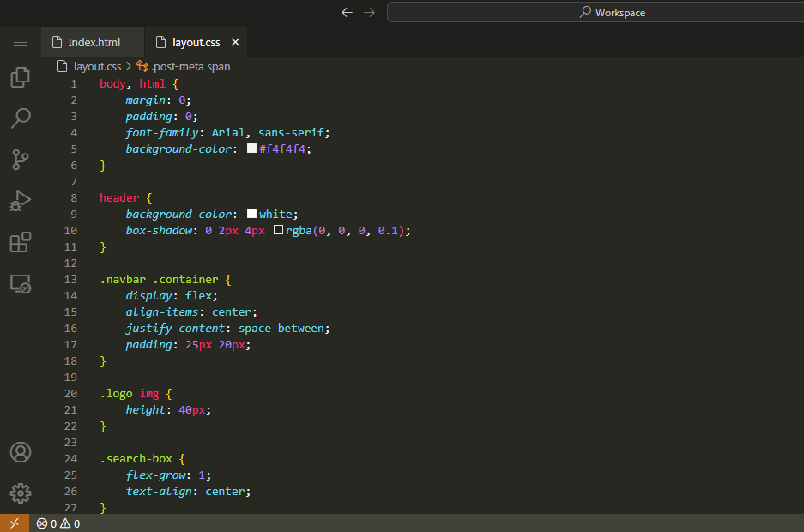Click the 'justify-content' property

click(175, 329)
